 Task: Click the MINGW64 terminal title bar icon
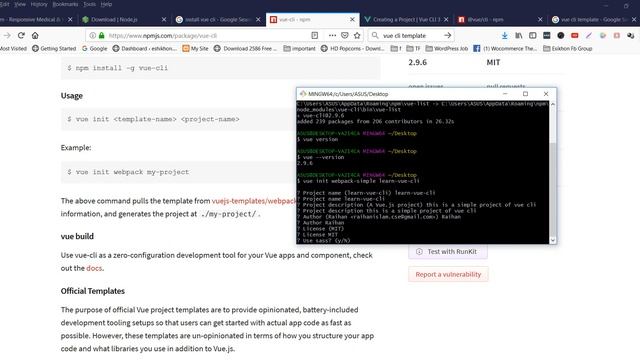302,94
